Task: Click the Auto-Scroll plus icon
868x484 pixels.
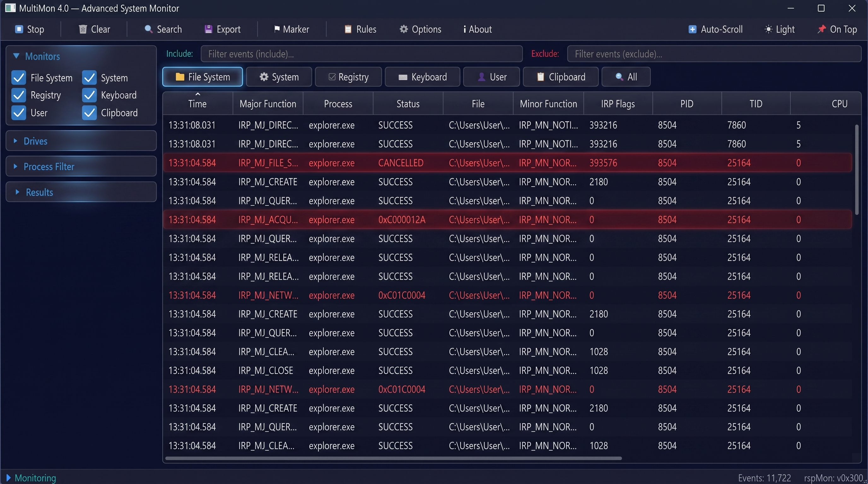Action: click(x=692, y=29)
